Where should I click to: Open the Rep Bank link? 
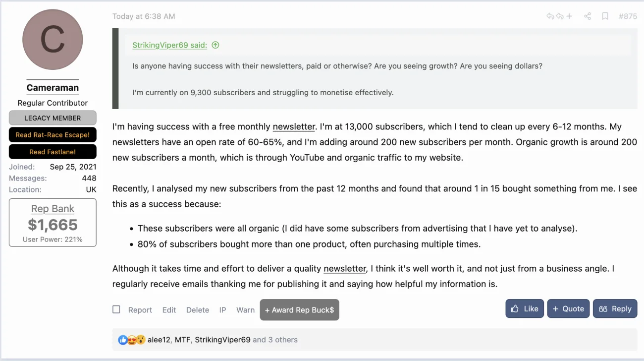tap(53, 209)
